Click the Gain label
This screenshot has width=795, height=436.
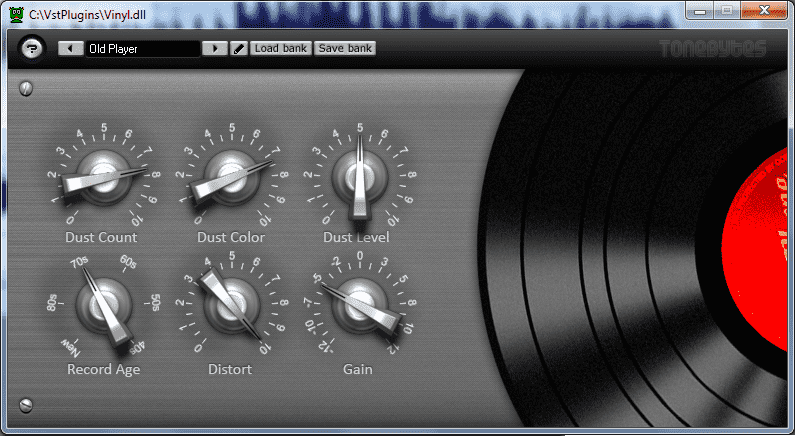[357, 369]
